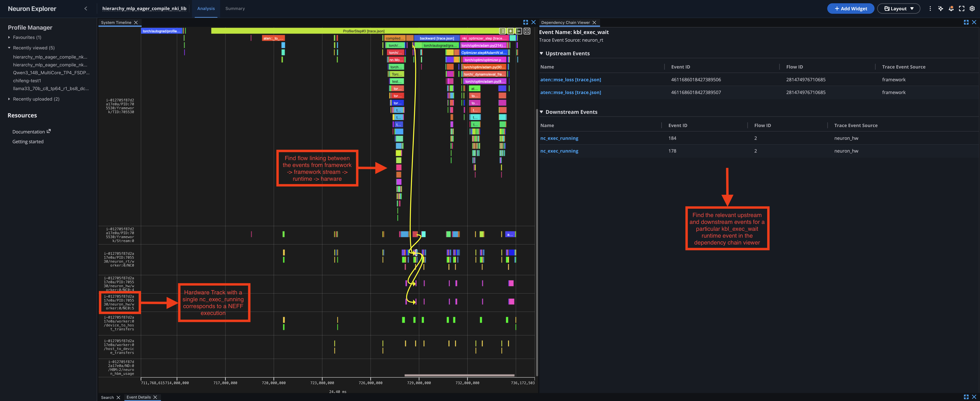Click the upstream Event ID column header
Screen dimensions: 980x401
(x=680, y=67)
